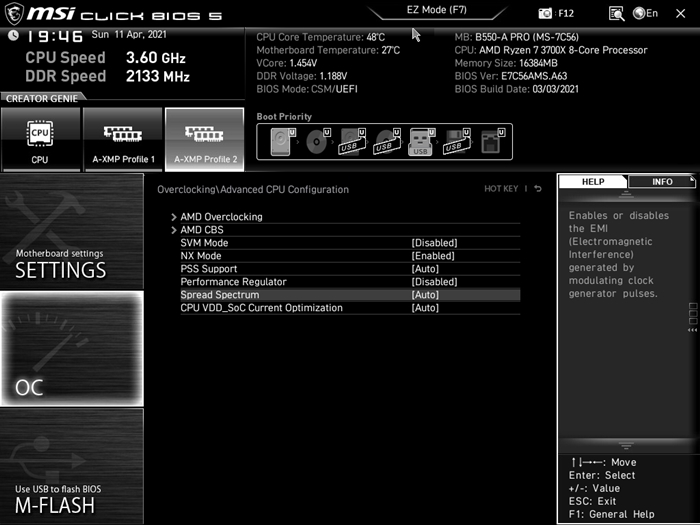700x525 pixels.
Task: Click the CREATOR GENIE label
Action: click(42, 99)
